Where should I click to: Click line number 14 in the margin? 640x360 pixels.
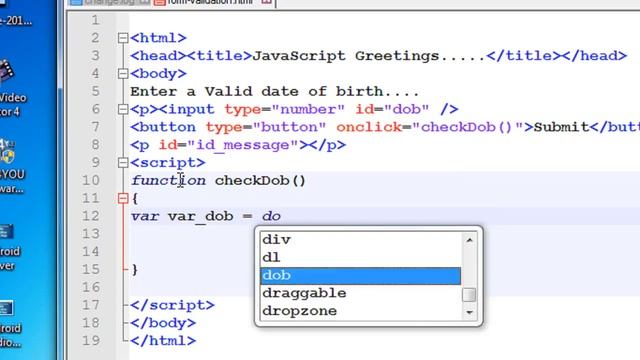[x=91, y=251]
